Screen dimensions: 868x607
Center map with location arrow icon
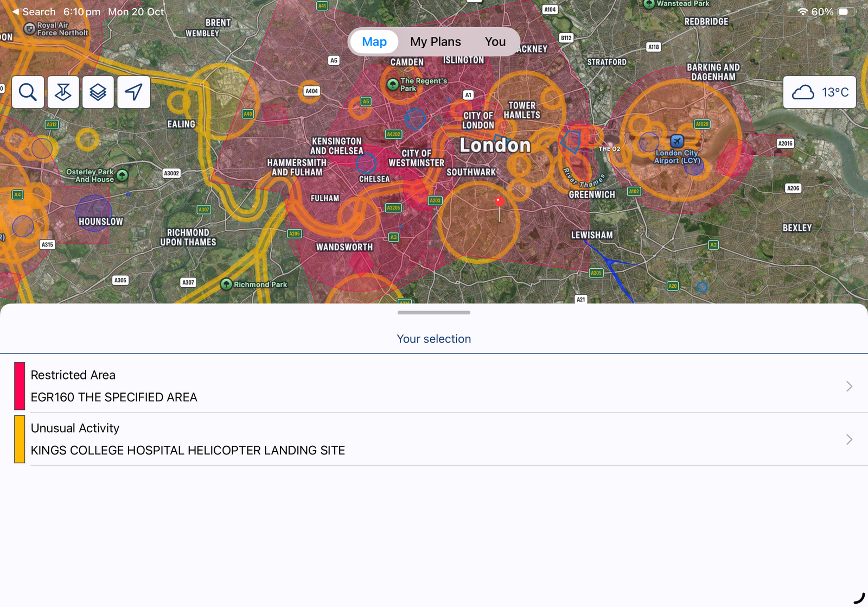point(133,92)
